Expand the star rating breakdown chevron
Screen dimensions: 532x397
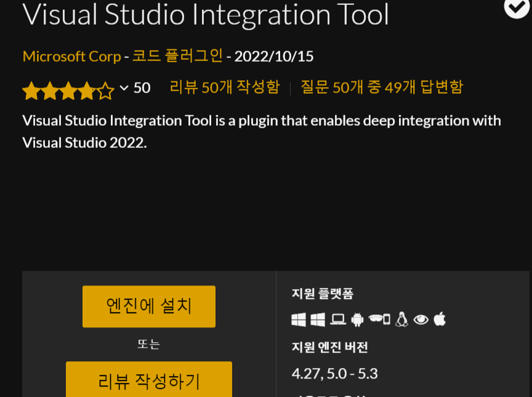coord(124,88)
